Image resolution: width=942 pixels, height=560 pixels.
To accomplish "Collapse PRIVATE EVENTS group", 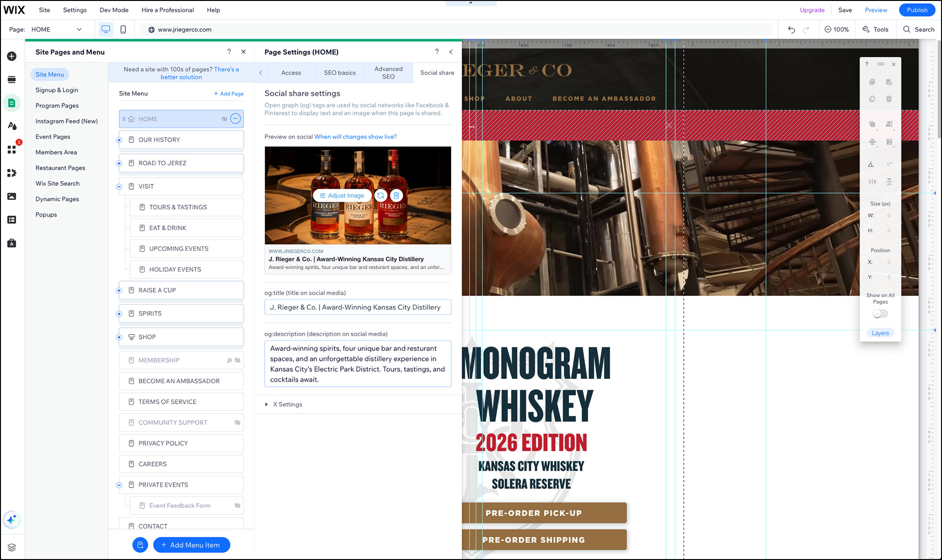I will click(x=119, y=485).
